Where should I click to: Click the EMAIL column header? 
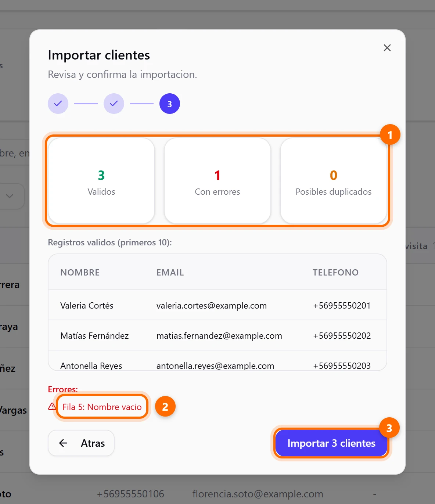(x=170, y=273)
